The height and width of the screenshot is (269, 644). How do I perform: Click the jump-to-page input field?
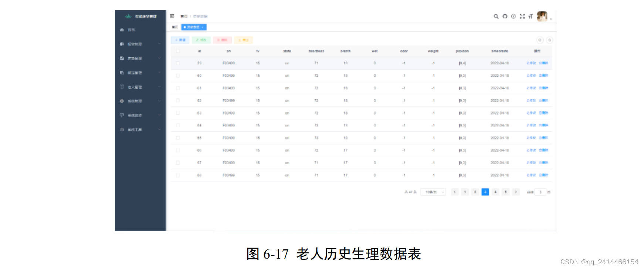pyautogui.click(x=540, y=192)
